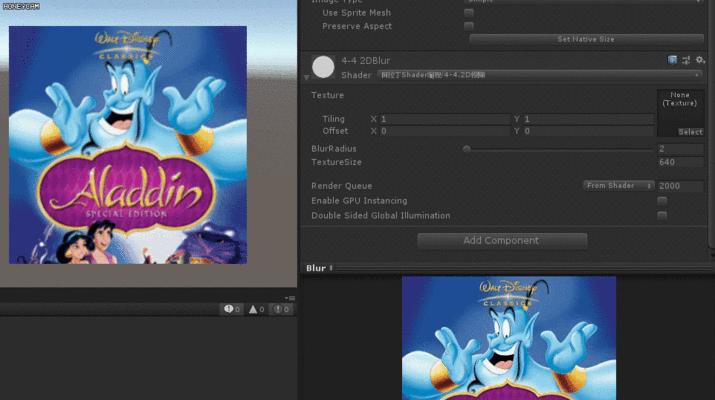This screenshot has width=715, height=400.
Task: Toggle Console warning message filter
Action: click(x=256, y=309)
